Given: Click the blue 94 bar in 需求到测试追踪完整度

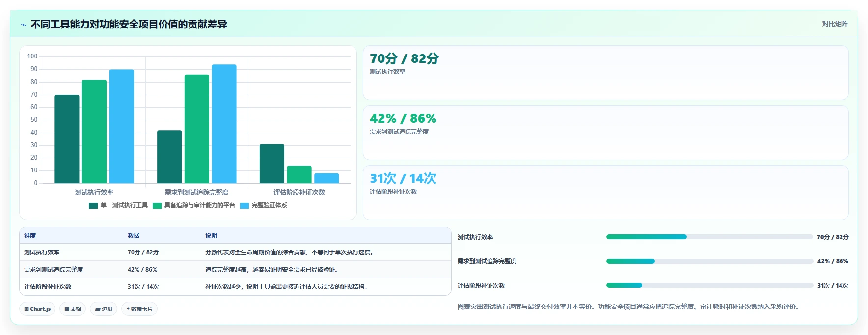Looking at the screenshot, I should click(x=224, y=124).
